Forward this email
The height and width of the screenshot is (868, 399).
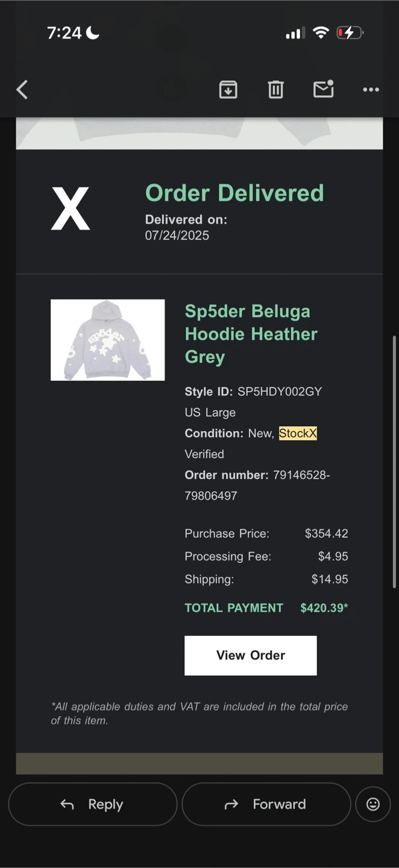266,804
